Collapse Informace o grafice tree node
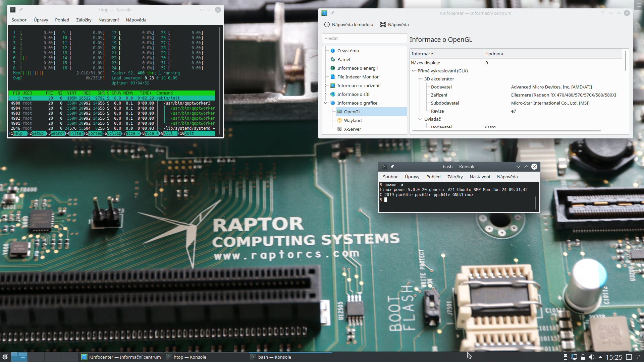The height and width of the screenshot is (362, 644). [326, 103]
